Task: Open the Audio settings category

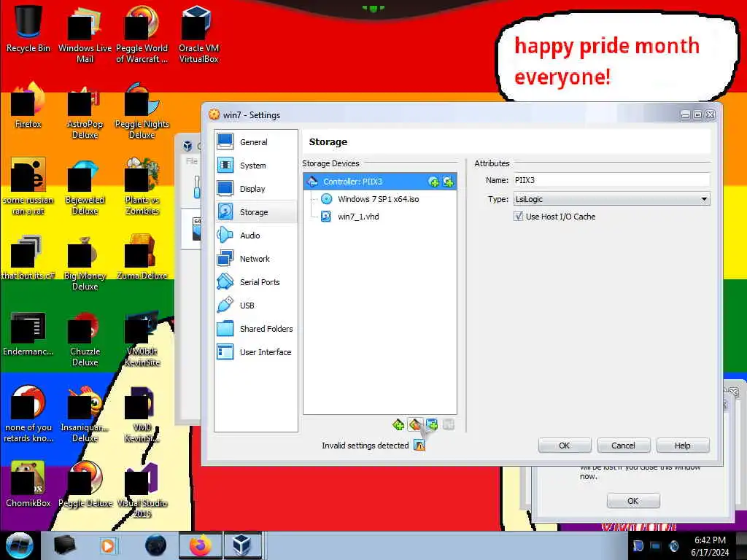Action: pos(255,236)
